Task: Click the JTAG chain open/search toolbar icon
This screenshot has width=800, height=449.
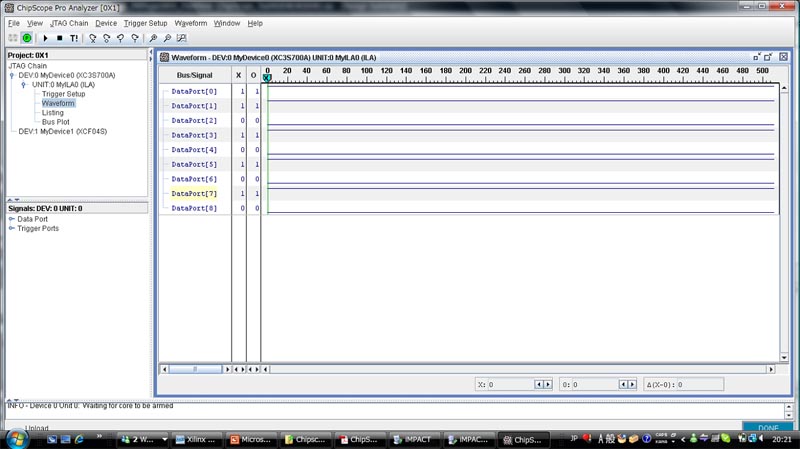Action: pos(13,38)
